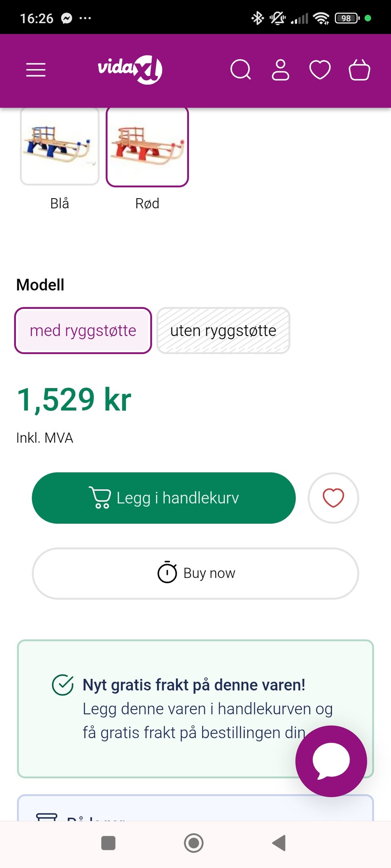Add product to favorites with heart button
Screen dimensions: 391x868
tap(333, 498)
